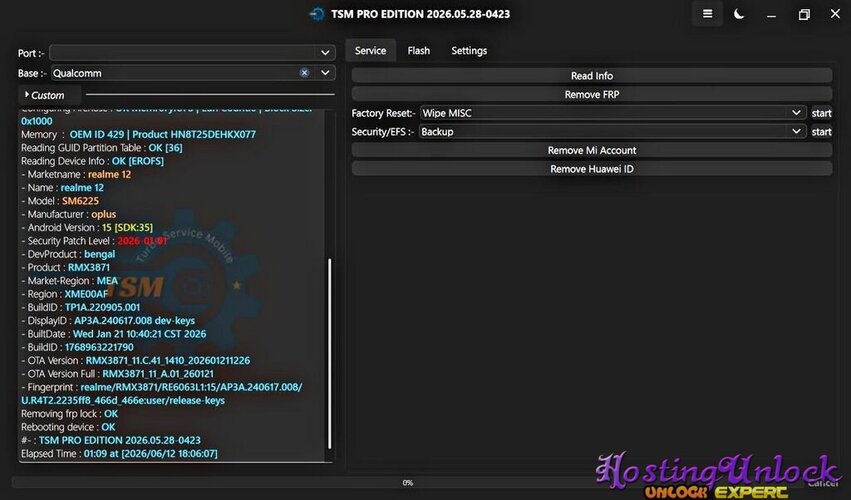Start the Security/EFS operation
The image size is (851, 500).
[821, 131]
